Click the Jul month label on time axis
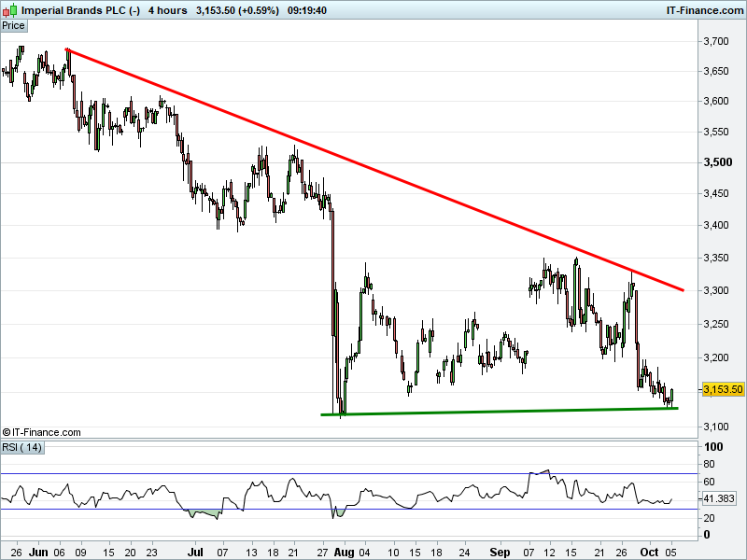 (x=195, y=553)
